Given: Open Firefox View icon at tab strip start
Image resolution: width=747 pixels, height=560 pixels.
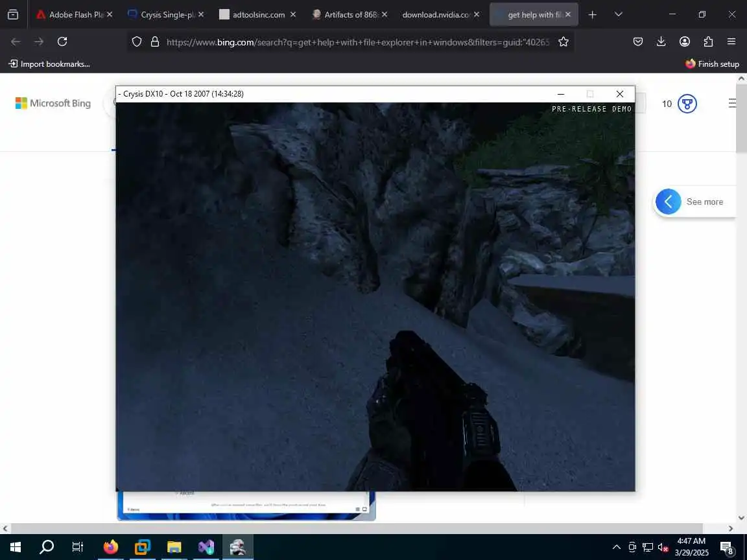Looking at the screenshot, I should tap(13, 15).
